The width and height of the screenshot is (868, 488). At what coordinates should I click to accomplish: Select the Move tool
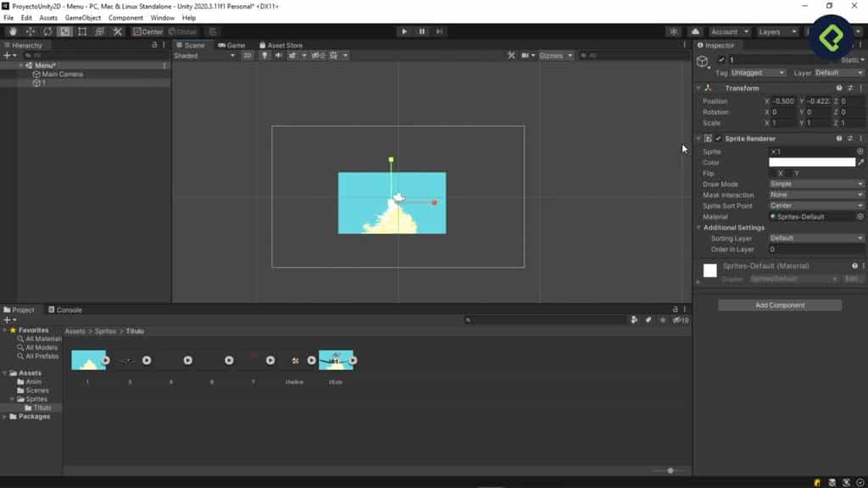(x=31, y=31)
